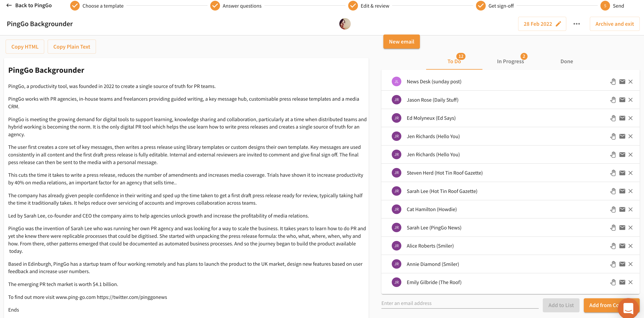The image size is (644, 318).
Task: Click the hand icon beside Cat Hamilton (Howdie)
Action: pos(613,209)
